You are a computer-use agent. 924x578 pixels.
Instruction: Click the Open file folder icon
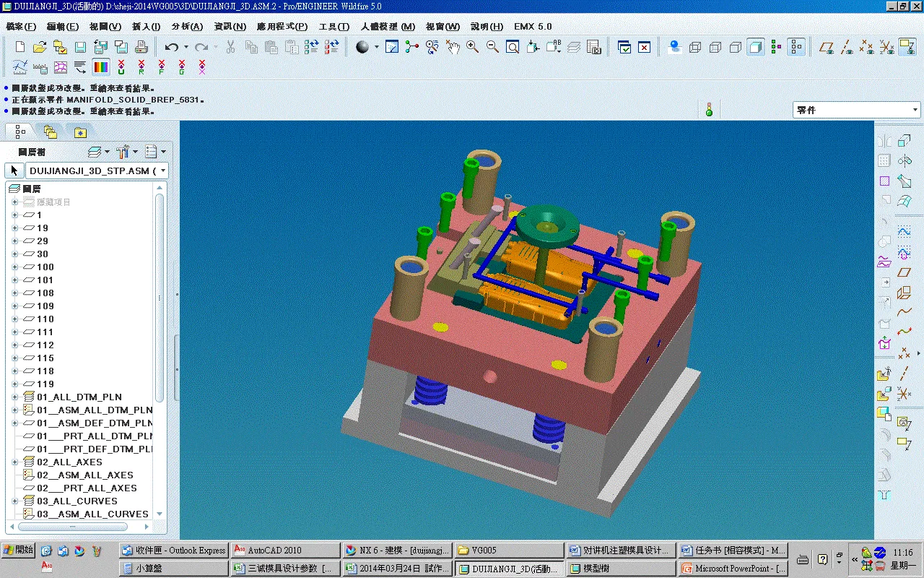40,47
